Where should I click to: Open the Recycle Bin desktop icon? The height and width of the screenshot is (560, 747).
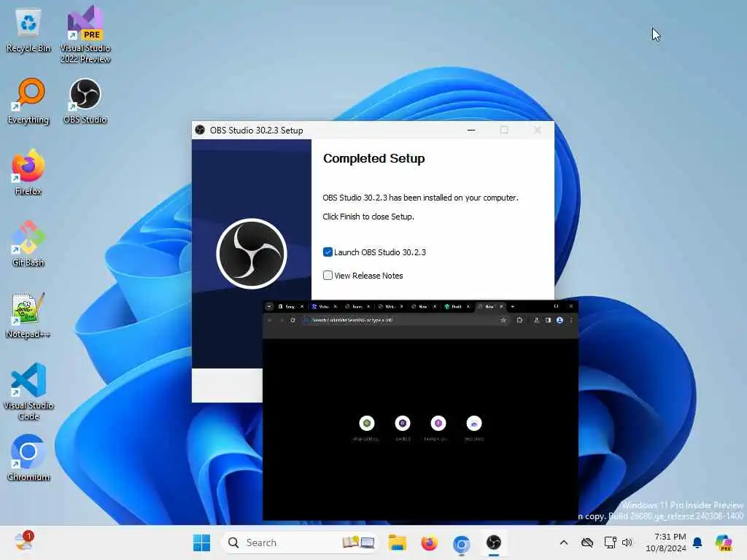pyautogui.click(x=28, y=29)
